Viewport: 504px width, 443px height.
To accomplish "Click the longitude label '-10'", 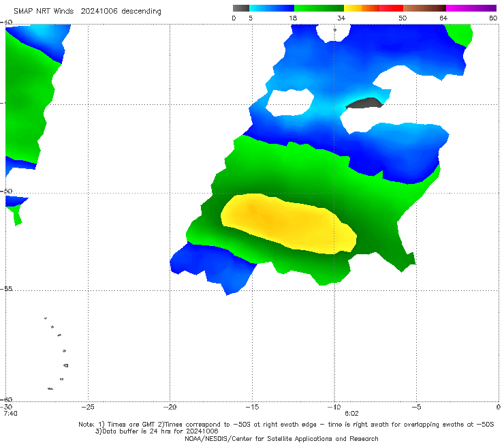I will (x=334, y=407).
